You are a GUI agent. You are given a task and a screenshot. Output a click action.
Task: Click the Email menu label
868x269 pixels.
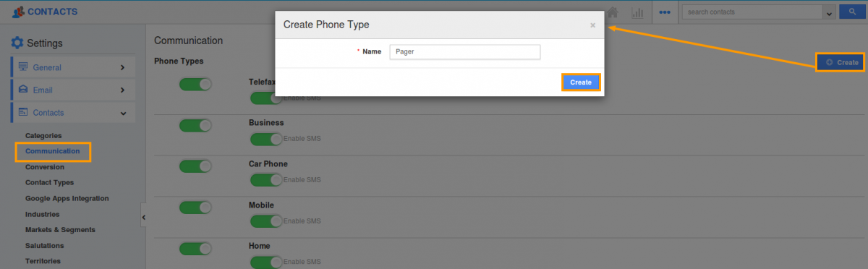(x=43, y=90)
